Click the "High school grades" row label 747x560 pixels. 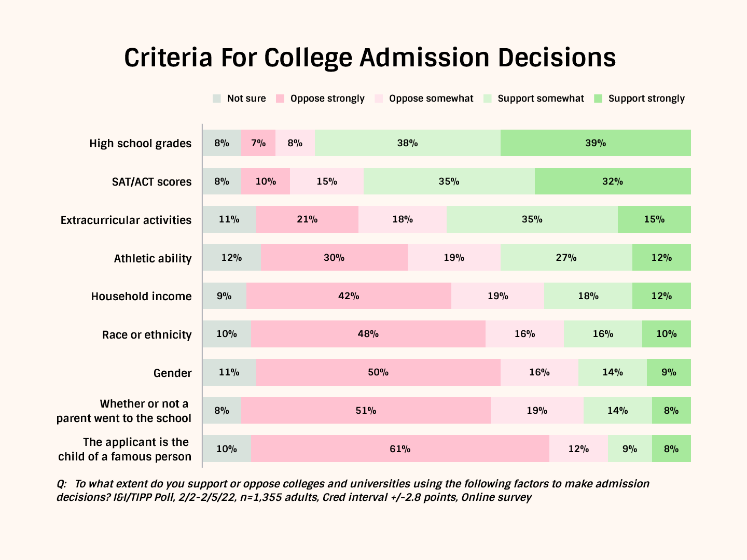tap(140, 144)
